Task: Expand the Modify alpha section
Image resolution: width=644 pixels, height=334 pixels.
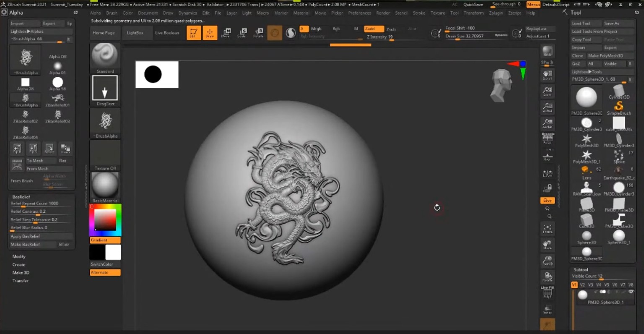Action: 19,256
